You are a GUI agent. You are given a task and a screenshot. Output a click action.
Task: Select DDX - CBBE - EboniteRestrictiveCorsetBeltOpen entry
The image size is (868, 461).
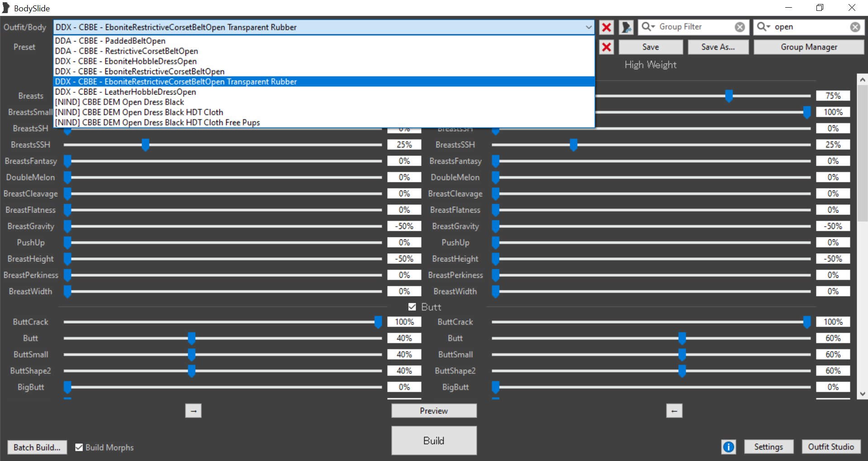pos(324,71)
